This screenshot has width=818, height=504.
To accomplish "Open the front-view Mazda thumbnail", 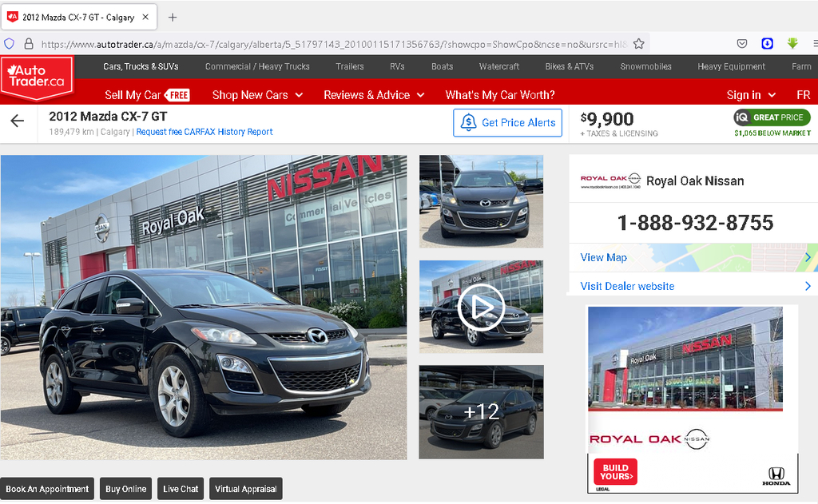I will tap(481, 201).
